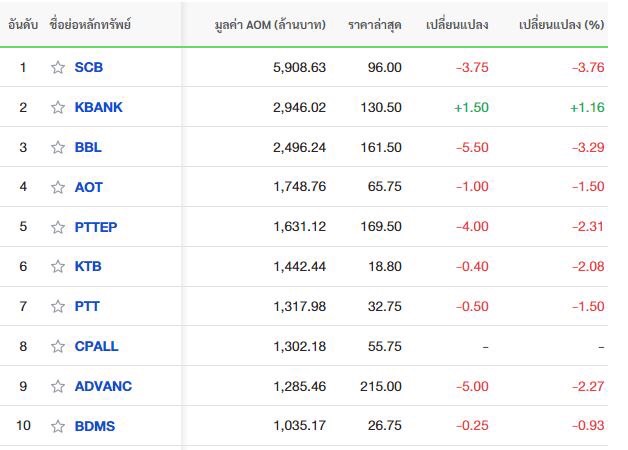Select the ชื่อย่อหลักทรัพย์ column header
Viewport: 628px width, 450px height.
[90, 25]
